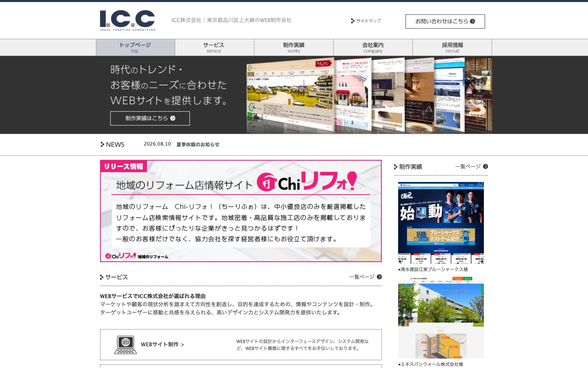Open 一覧ページ link beside 制作実績 heading

coord(471,167)
